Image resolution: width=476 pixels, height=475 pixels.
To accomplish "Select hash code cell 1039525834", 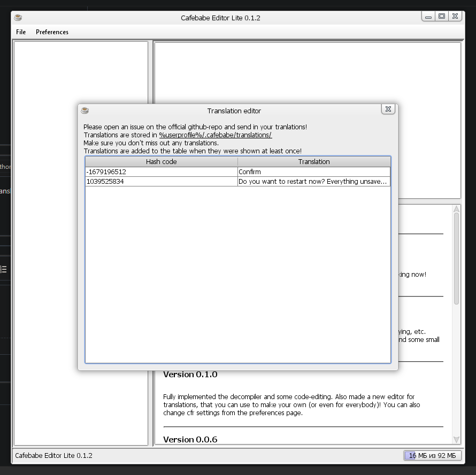I will (161, 181).
